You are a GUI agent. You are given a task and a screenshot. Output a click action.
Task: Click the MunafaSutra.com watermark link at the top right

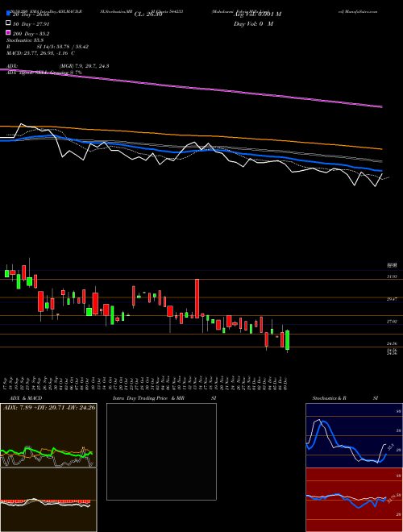click(x=358, y=11)
